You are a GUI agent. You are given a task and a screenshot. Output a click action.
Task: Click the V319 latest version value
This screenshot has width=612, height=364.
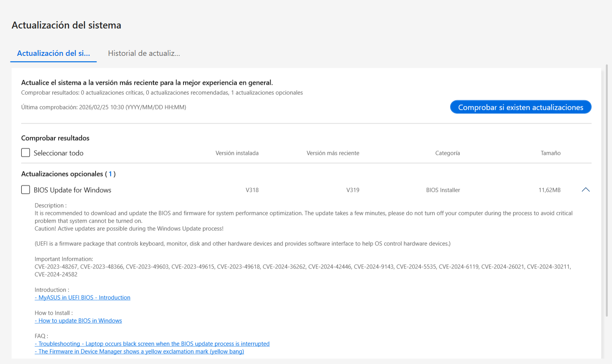(353, 190)
